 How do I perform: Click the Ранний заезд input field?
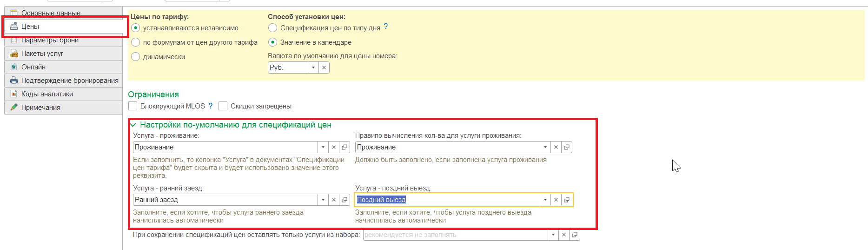click(x=225, y=200)
